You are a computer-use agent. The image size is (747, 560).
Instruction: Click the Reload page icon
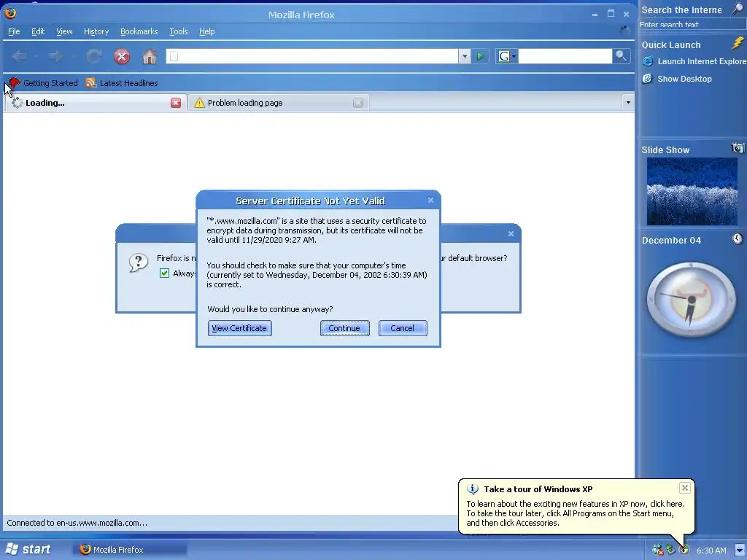point(94,57)
